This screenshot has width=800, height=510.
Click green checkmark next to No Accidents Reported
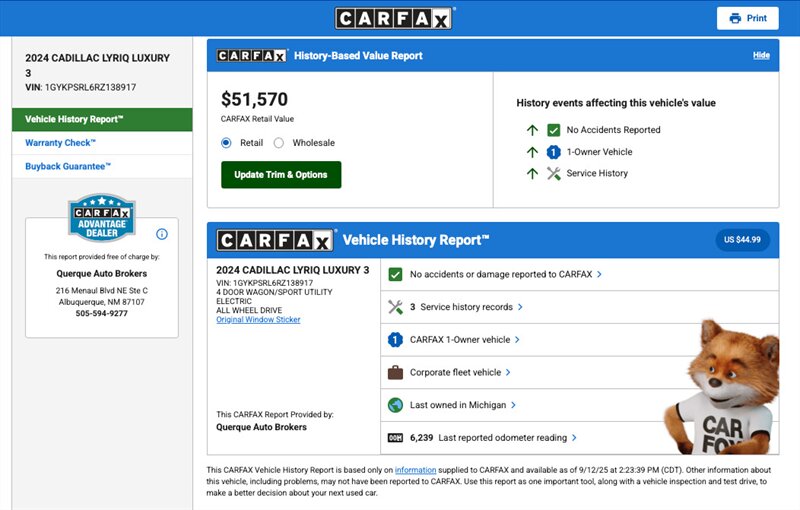click(554, 130)
